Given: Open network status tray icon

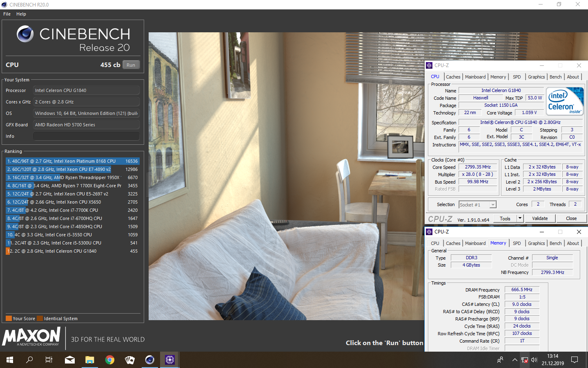Looking at the screenshot, I should coord(525,360).
